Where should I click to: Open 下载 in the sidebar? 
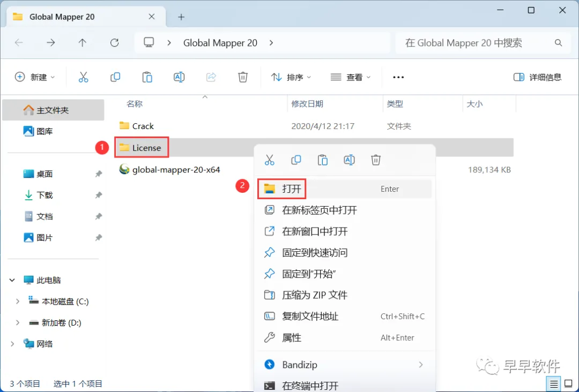tap(39, 195)
